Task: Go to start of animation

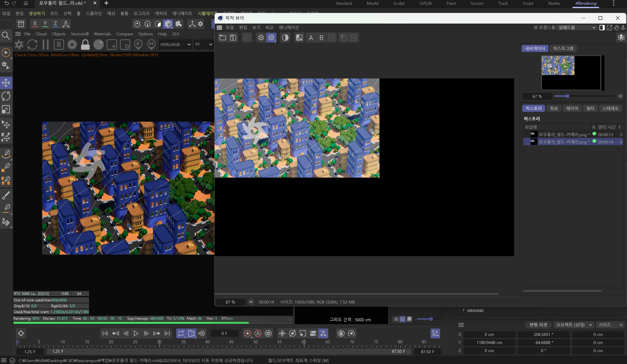Action: [x=105, y=333]
